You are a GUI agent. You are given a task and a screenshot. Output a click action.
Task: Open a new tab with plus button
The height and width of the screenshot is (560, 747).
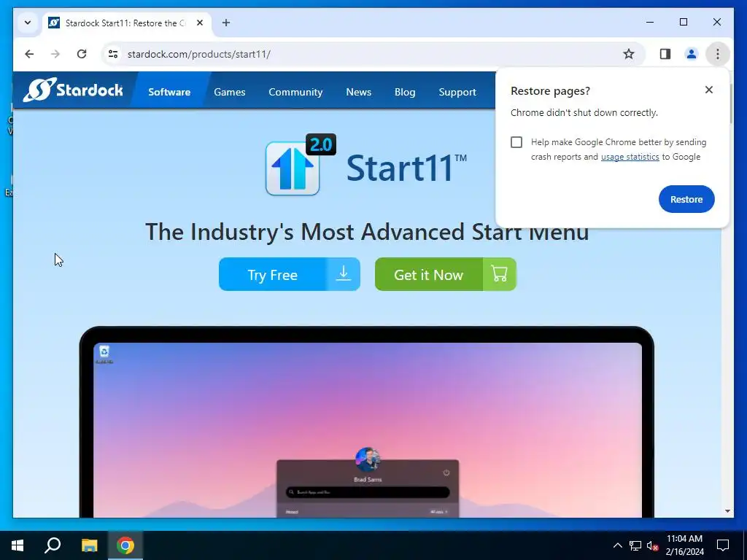(x=226, y=23)
